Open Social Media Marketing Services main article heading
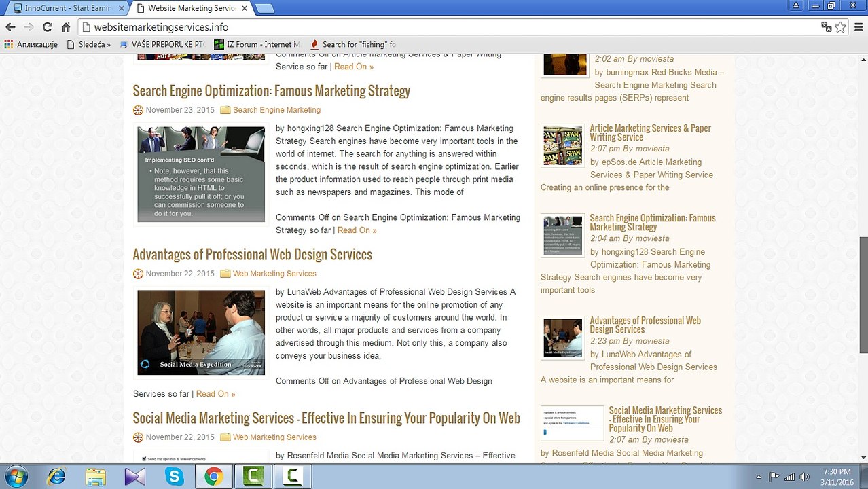Viewport: 868px width, 489px height. [326, 418]
